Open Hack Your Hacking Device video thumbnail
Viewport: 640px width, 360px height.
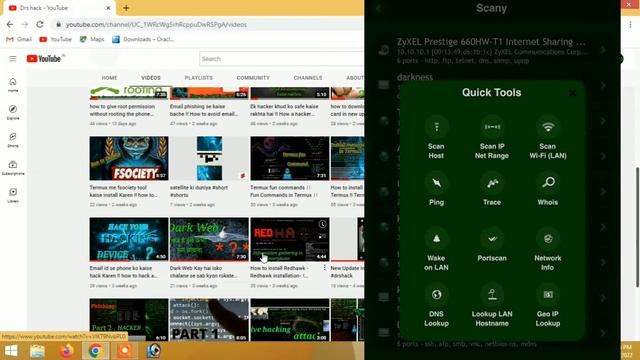(x=129, y=239)
